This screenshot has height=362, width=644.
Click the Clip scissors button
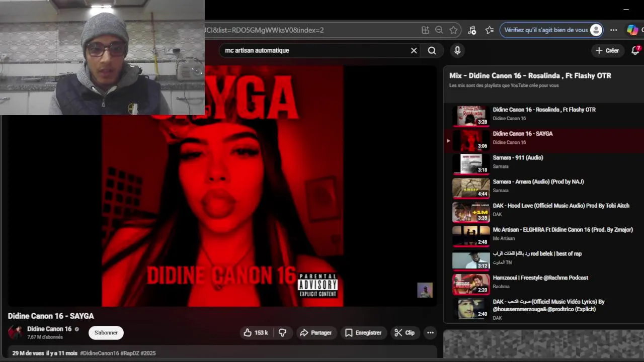[x=405, y=333]
